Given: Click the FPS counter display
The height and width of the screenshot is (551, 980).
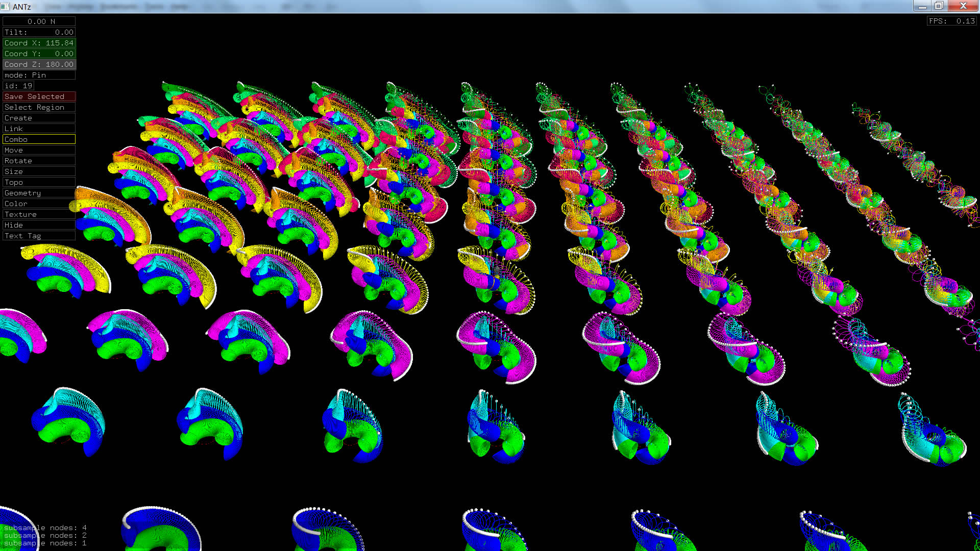Looking at the screenshot, I should 951,21.
